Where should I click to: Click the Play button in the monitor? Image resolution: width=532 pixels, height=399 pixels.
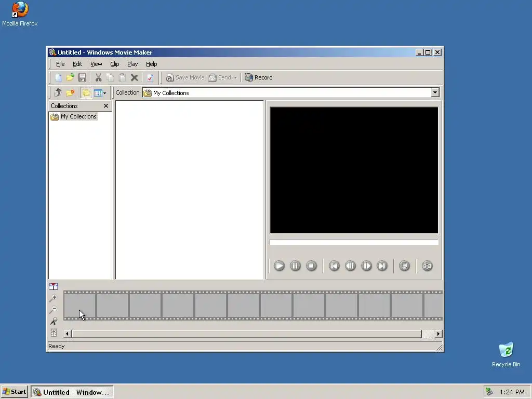279,265
